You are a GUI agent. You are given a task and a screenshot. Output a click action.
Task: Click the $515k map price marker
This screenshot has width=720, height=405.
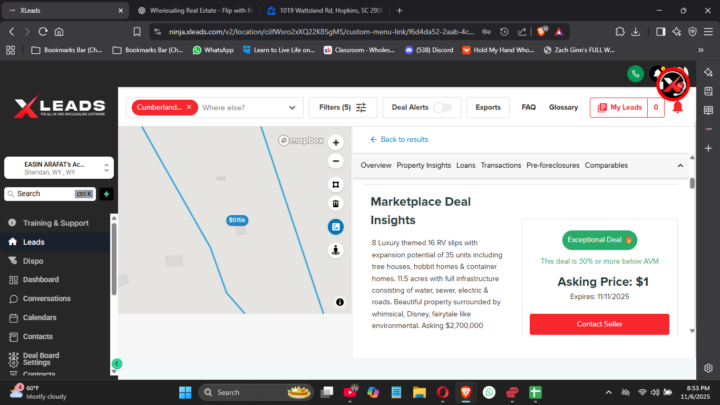pos(237,220)
